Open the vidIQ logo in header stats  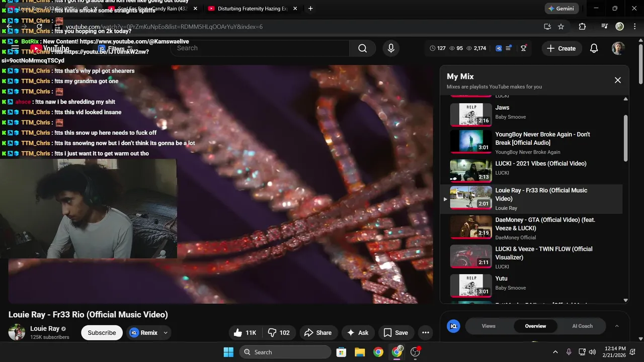click(x=499, y=48)
